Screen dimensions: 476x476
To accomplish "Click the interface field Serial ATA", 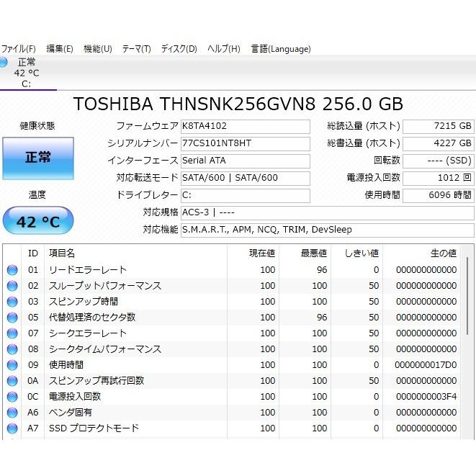I will pos(246,161).
